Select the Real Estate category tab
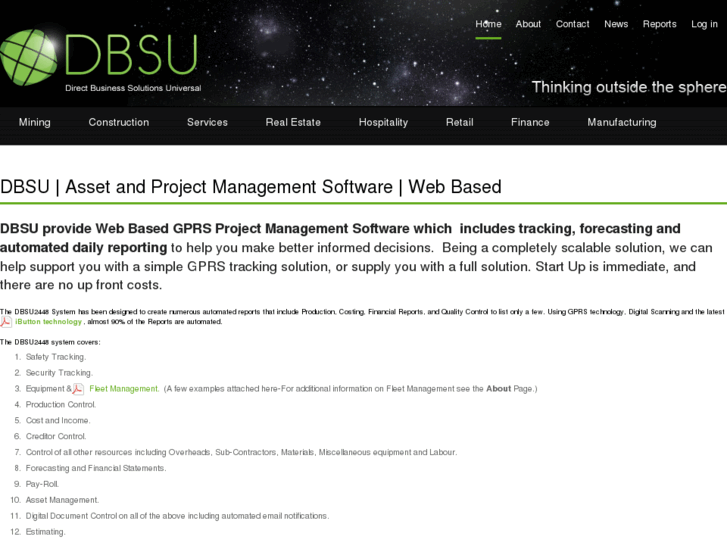727x545 pixels. (293, 122)
